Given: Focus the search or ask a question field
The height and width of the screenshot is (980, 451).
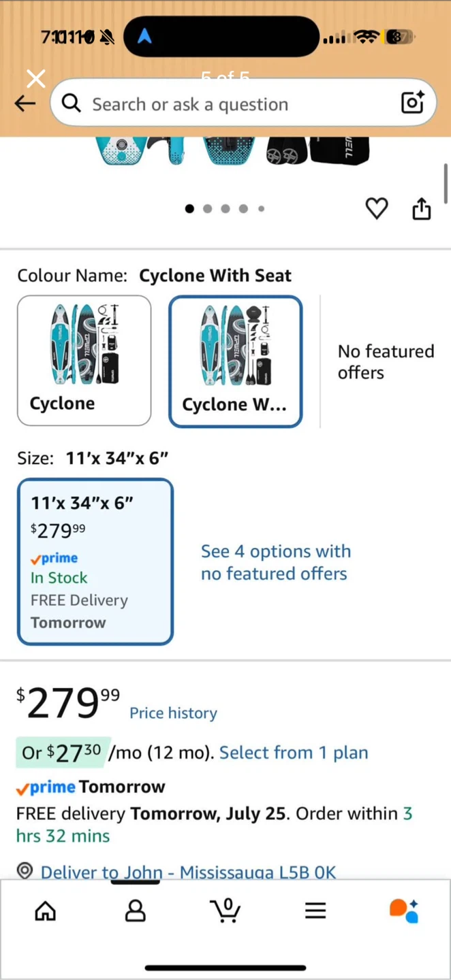Looking at the screenshot, I should pyautogui.click(x=243, y=103).
